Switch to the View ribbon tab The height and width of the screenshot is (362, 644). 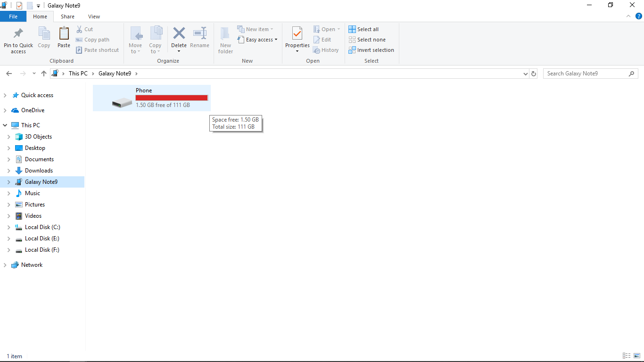(x=94, y=16)
